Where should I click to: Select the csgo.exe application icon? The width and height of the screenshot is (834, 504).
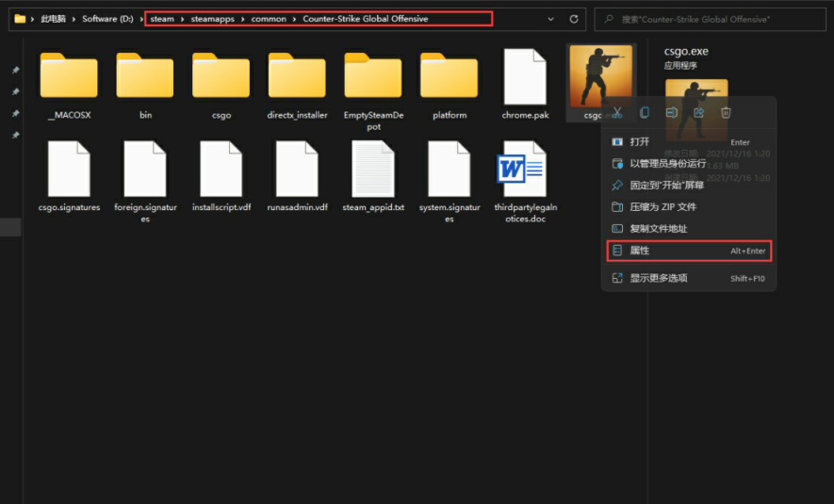click(x=601, y=76)
